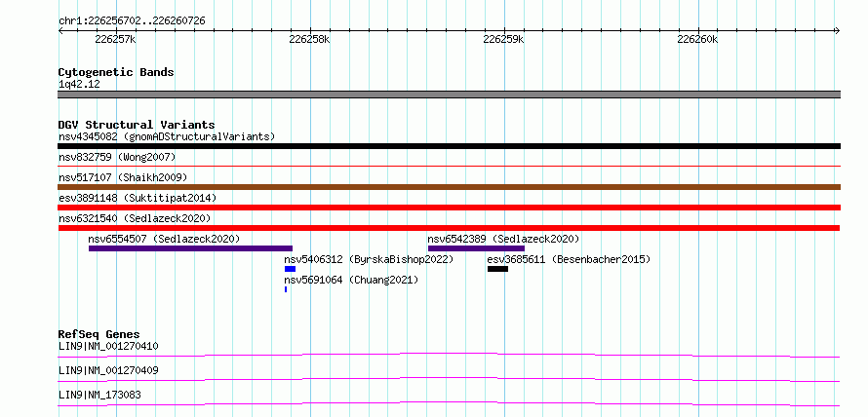Click the nsv832759 (Wong2007) label

tap(117, 157)
